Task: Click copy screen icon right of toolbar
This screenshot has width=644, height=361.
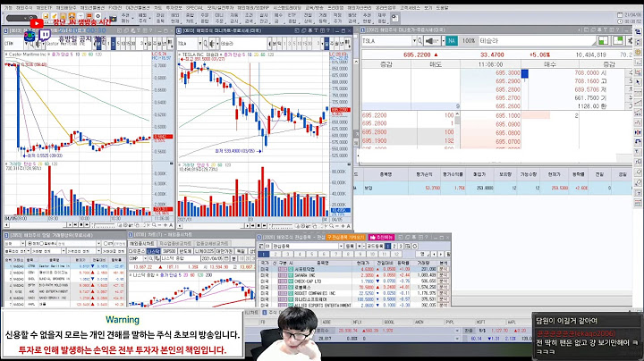Action: (x=394, y=18)
